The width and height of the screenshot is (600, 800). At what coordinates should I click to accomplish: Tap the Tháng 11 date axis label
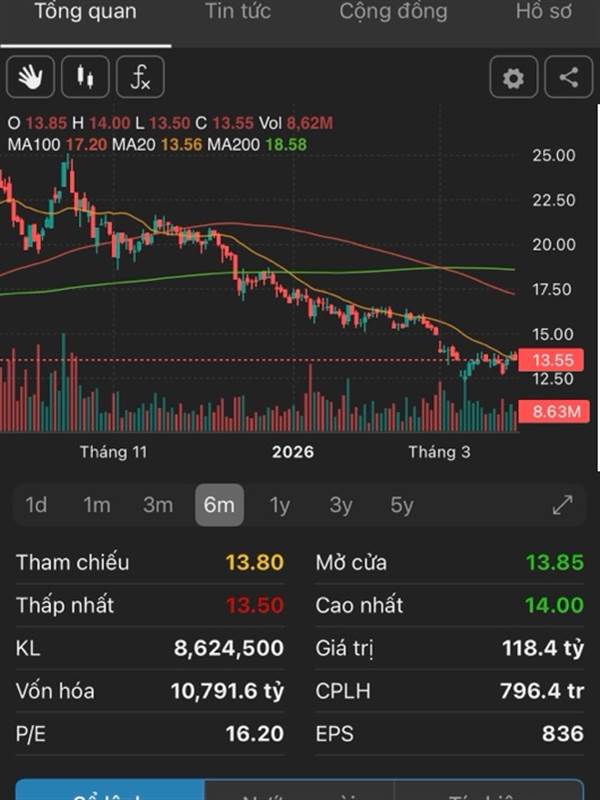tap(113, 452)
